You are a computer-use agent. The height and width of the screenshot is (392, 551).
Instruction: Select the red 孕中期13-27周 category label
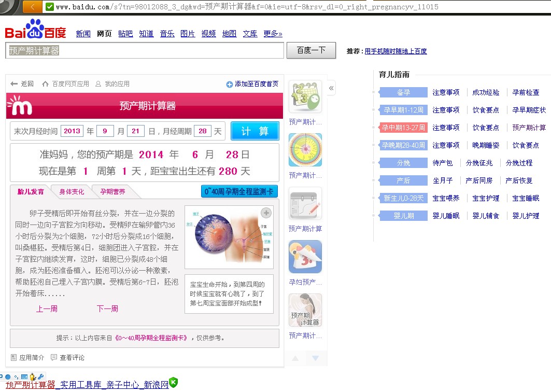coord(403,128)
